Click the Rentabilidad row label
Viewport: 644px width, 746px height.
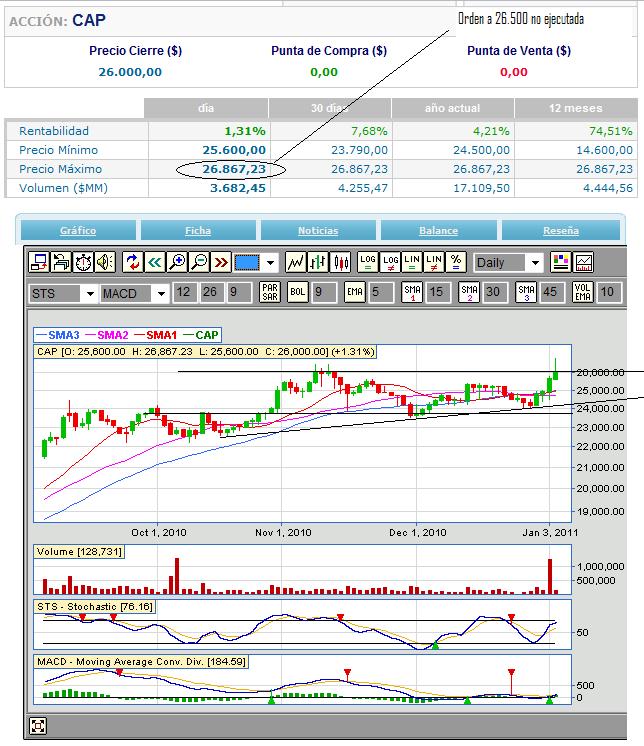point(54,131)
